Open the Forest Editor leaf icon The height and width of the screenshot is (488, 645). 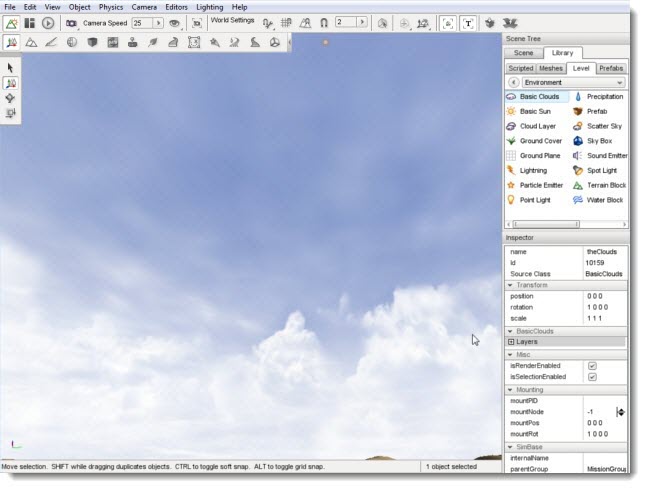pyautogui.click(x=153, y=42)
